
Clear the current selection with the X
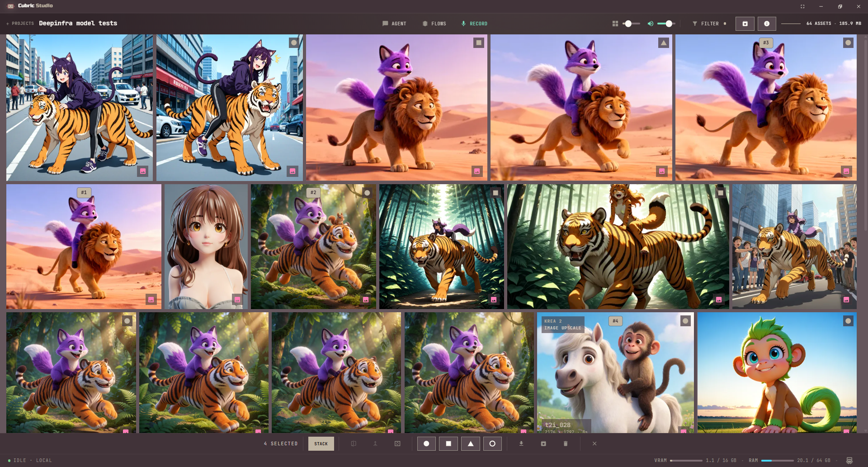[594, 443]
